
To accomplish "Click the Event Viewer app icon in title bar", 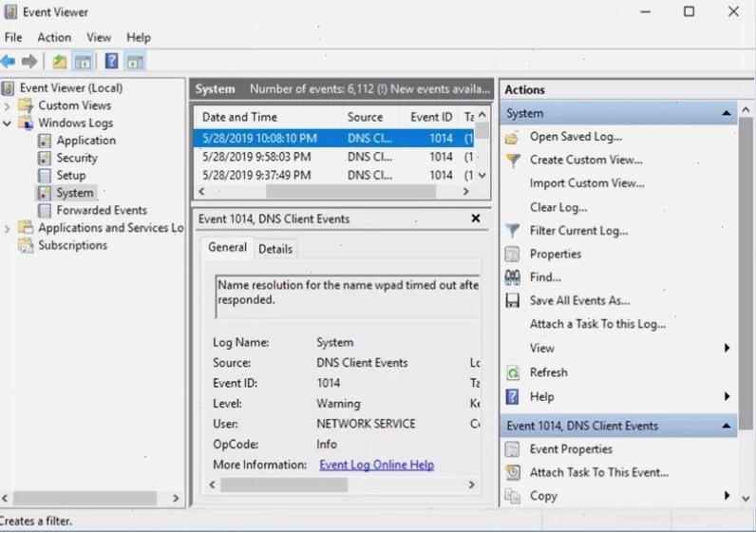I will (10, 11).
